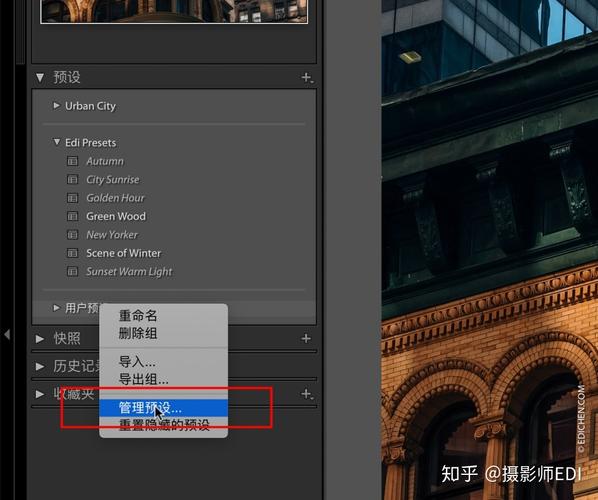The image size is (598, 500).
Task: Apply the Scene of Winter preset
Action: point(124,253)
